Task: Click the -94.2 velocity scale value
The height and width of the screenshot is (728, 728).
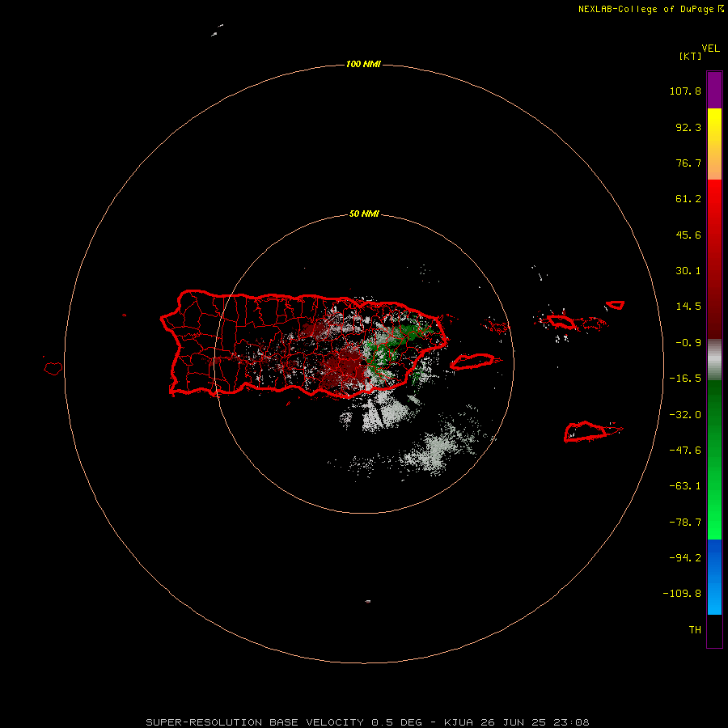Action: click(685, 558)
